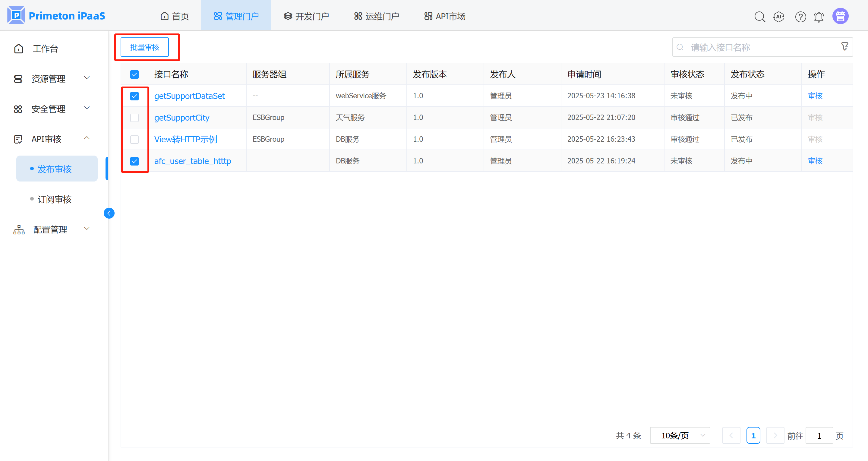868x461 pixels.
Task: Toggle the select-all header checkbox
Action: [x=134, y=74]
